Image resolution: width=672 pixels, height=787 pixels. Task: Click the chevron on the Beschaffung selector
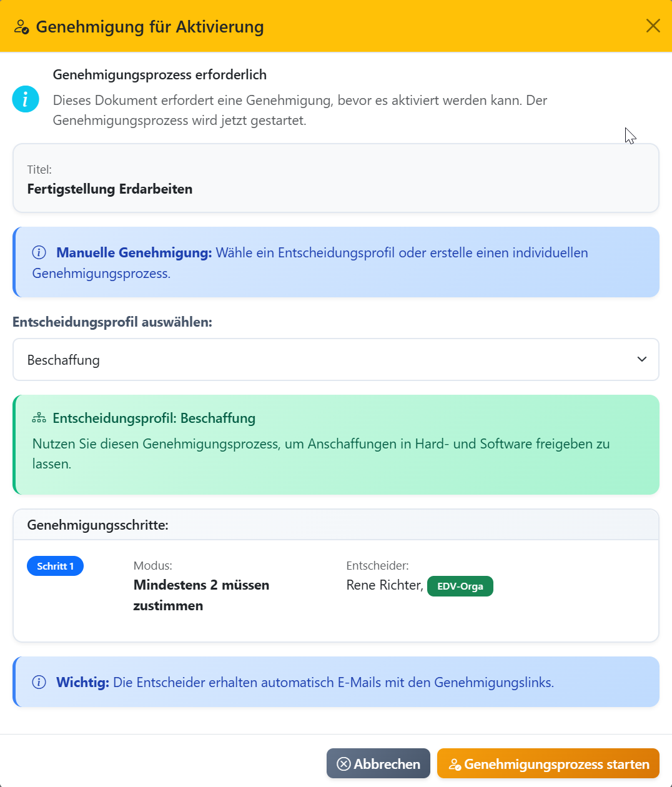pyautogui.click(x=641, y=359)
